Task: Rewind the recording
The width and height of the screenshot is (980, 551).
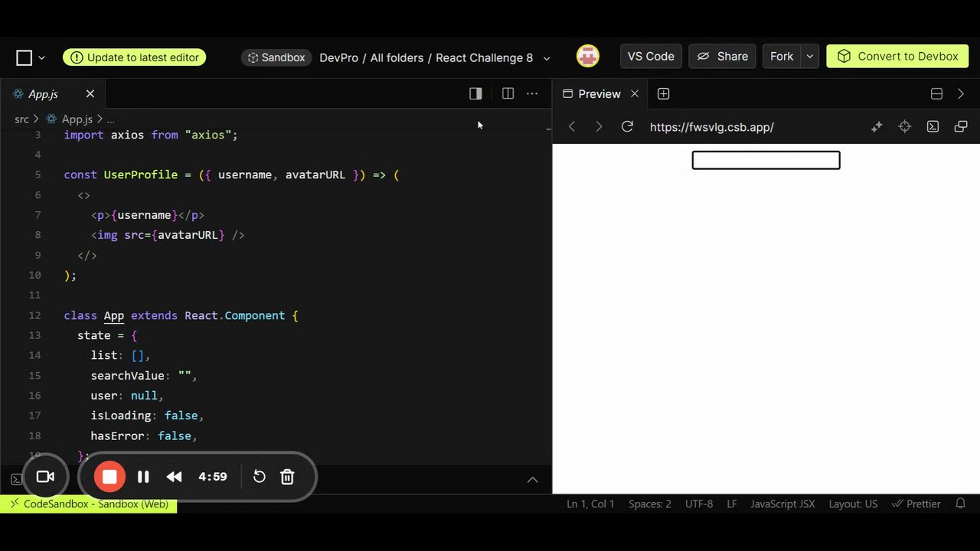Action: point(174,477)
